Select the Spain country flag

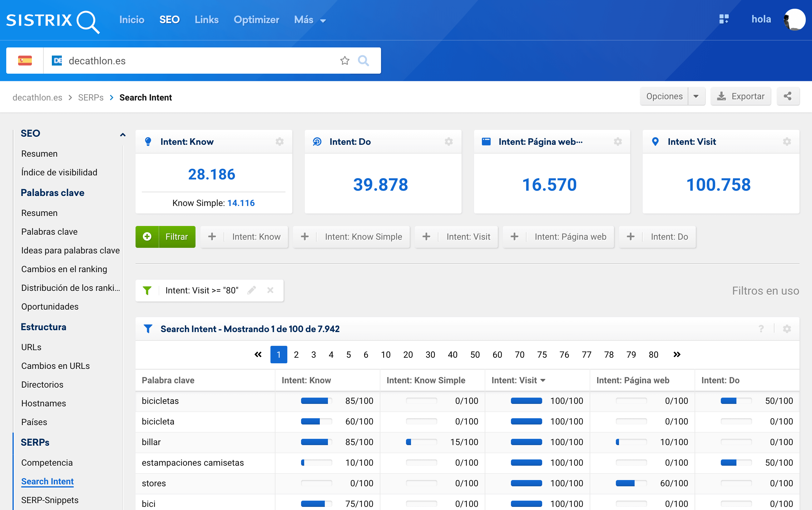[x=25, y=61]
